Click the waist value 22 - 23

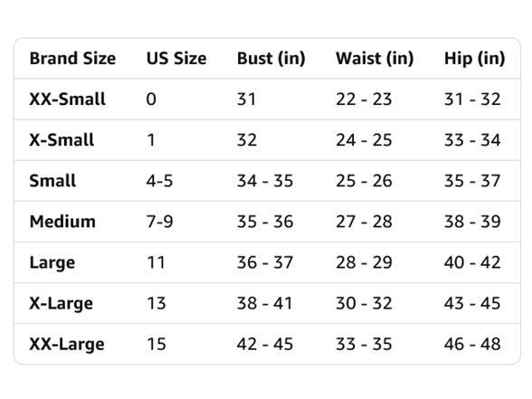(x=364, y=100)
